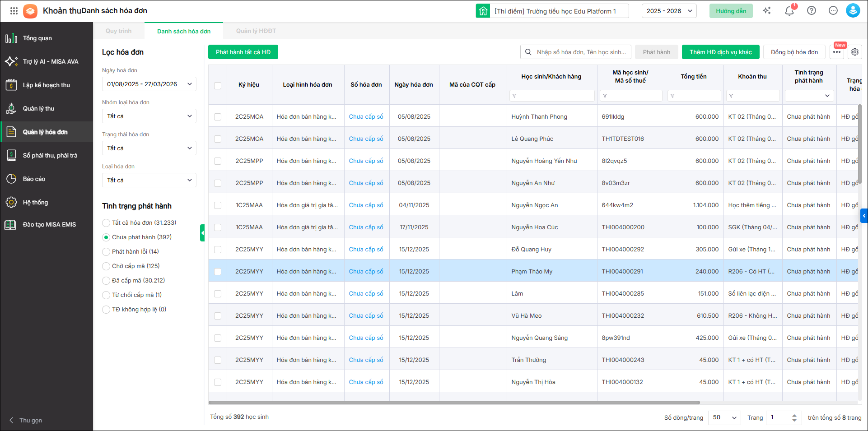Open the rows-per-page dropdown showing 50
Screen dimensions: 868x431
coord(724,417)
